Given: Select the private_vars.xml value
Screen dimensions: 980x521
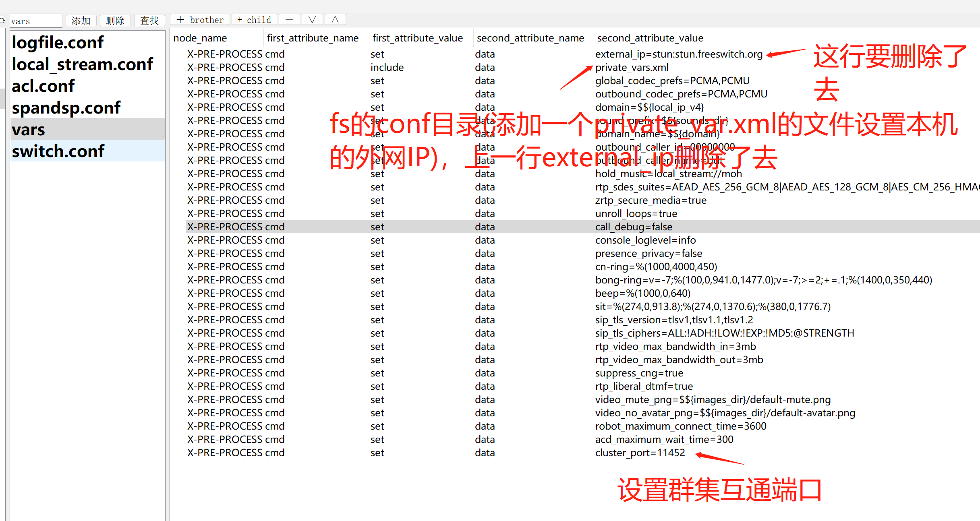Looking at the screenshot, I should tap(632, 67).
